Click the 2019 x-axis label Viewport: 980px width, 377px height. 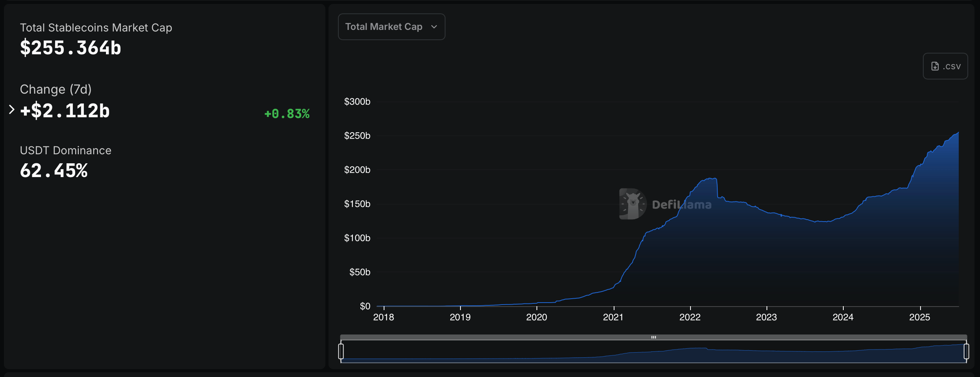460,317
